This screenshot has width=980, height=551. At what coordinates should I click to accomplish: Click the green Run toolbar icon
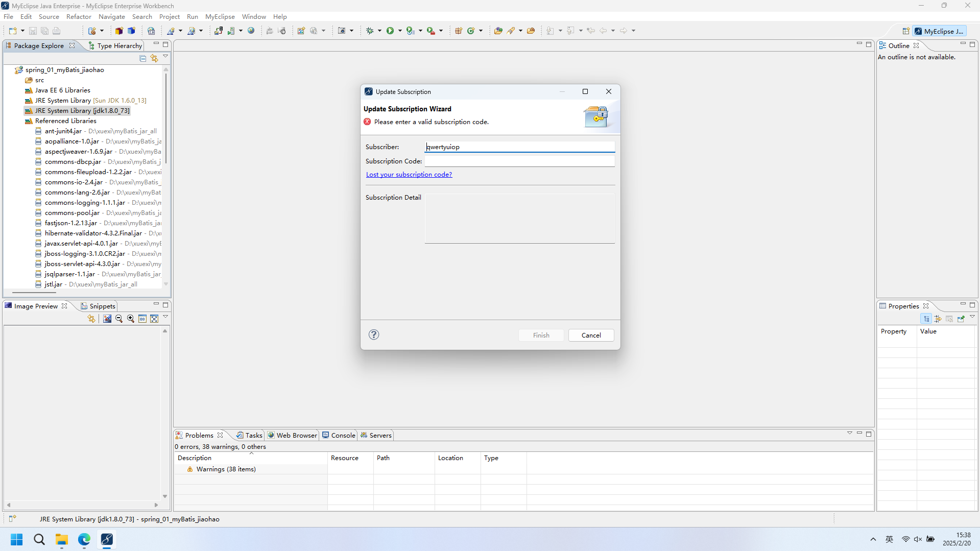(390, 31)
